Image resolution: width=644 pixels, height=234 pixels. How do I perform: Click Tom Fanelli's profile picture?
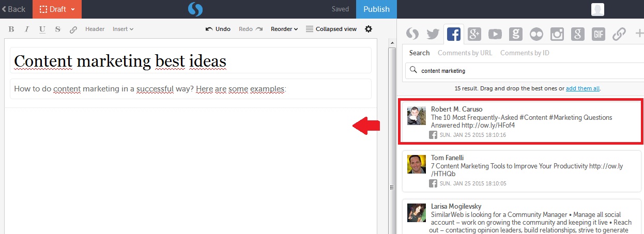click(416, 164)
